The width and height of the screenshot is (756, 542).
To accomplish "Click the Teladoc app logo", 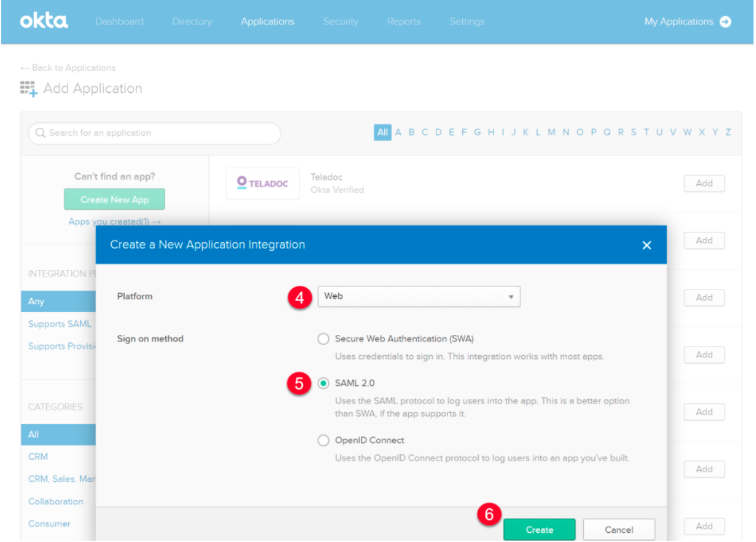I will (262, 183).
